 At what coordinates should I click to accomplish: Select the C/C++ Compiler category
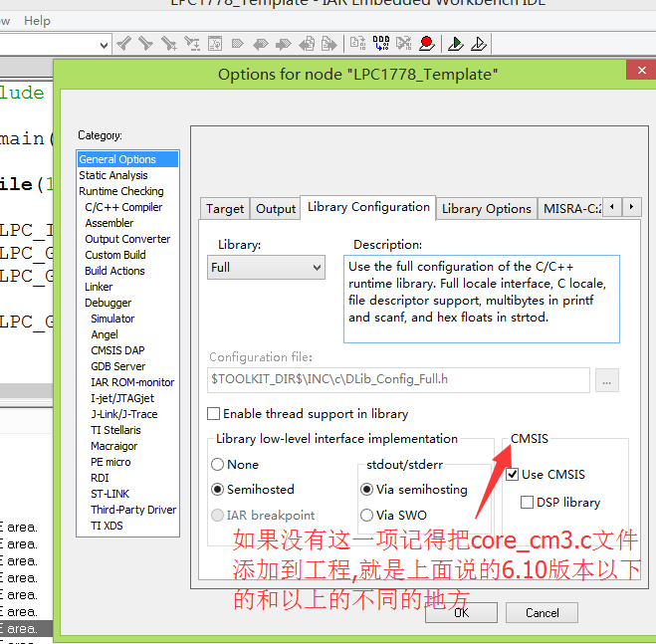[x=128, y=207]
